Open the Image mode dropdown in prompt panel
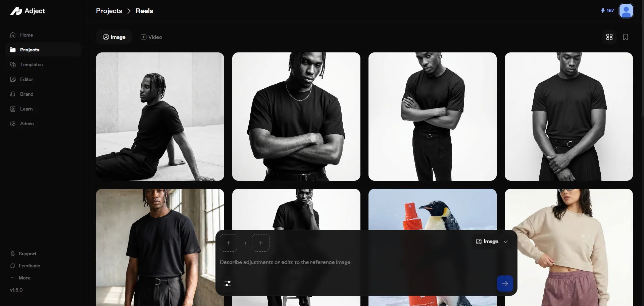The image size is (644, 306). 492,242
